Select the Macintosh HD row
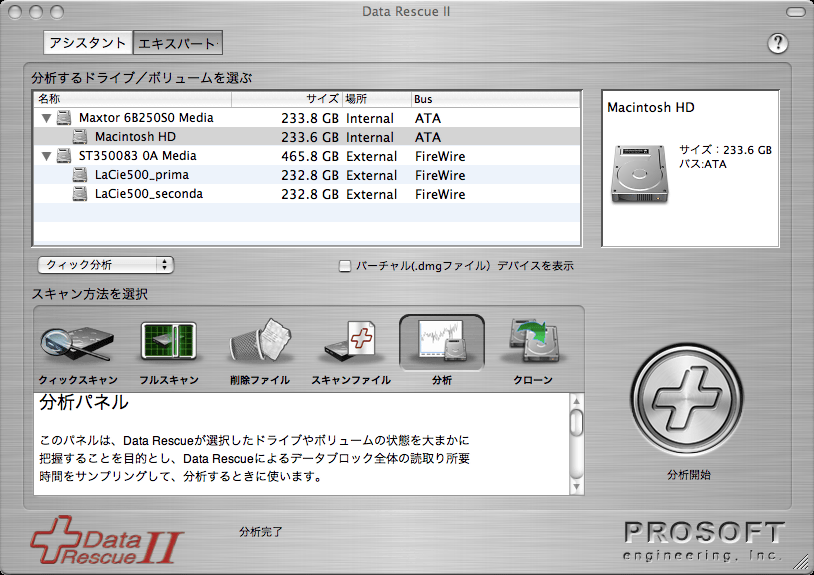 (x=307, y=137)
